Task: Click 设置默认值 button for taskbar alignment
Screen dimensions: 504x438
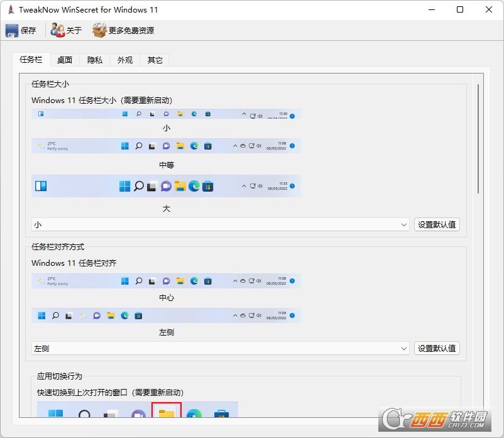Action: click(x=437, y=348)
